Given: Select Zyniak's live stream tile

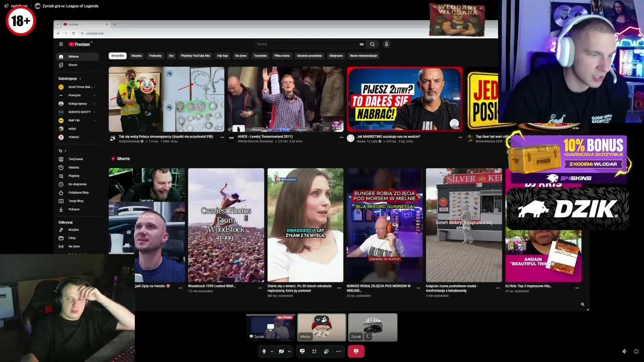Looking at the screenshot, I should tap(271, 327).
